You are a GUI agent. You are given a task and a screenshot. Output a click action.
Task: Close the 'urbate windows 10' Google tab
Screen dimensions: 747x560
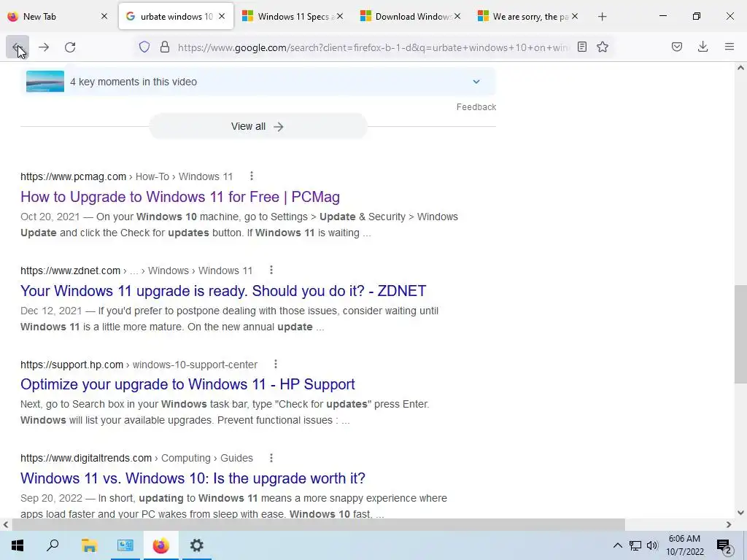222,16
